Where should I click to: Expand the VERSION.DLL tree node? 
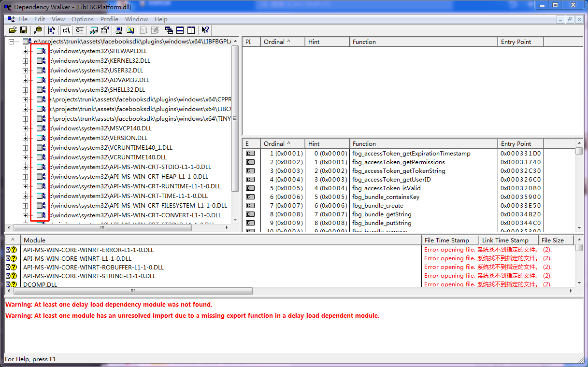point(25,138)
